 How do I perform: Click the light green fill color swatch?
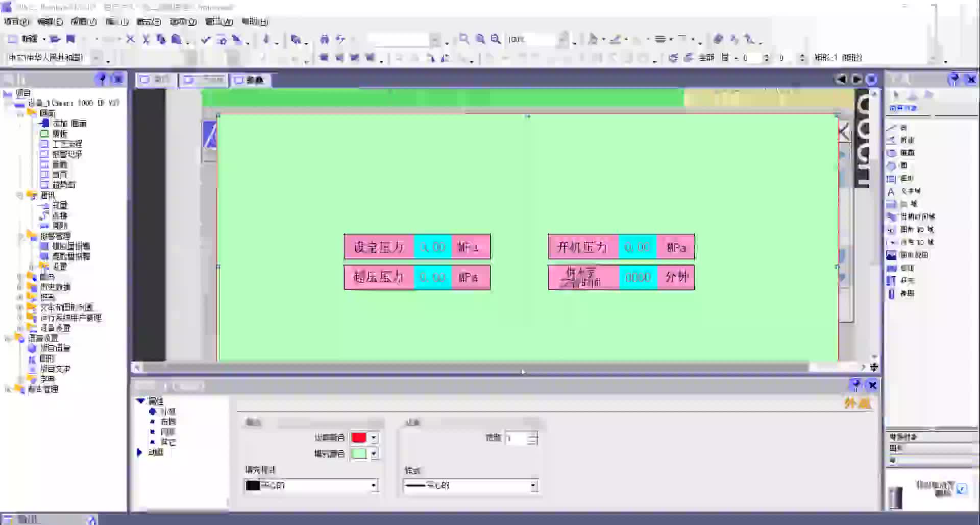click(359, 454)
